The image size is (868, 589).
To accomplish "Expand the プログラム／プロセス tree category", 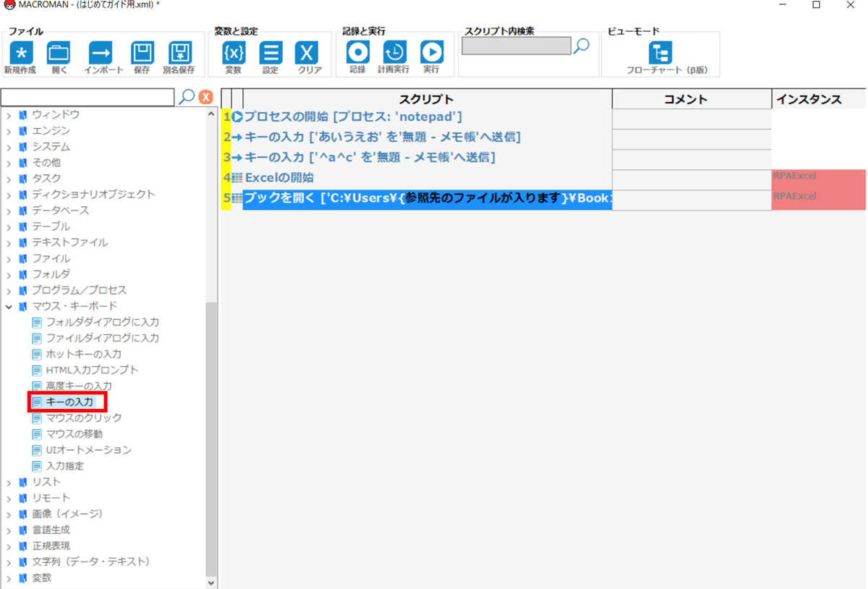I will pyautogui.click(x=9, y=290).
